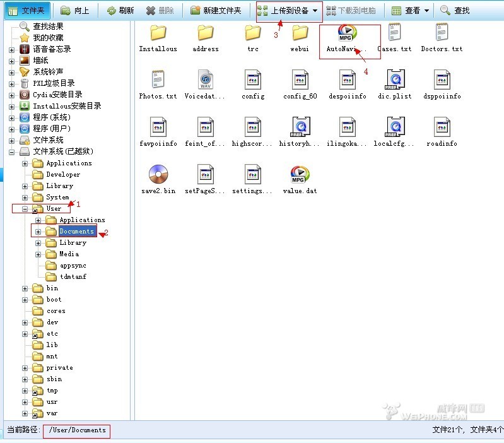
Task: Click the 新建文件夹 new folder button
Action: (x=215, y=11)
